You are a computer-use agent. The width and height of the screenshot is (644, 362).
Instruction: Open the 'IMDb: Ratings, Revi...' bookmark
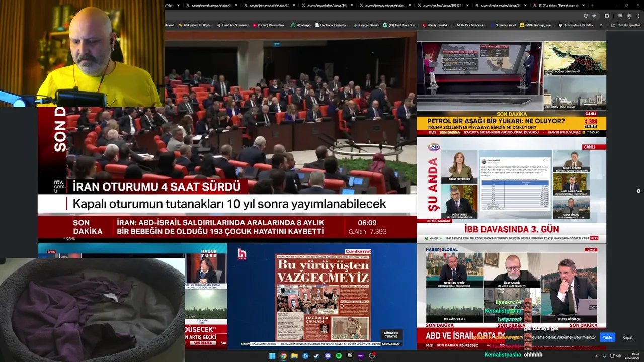(536, 25)
